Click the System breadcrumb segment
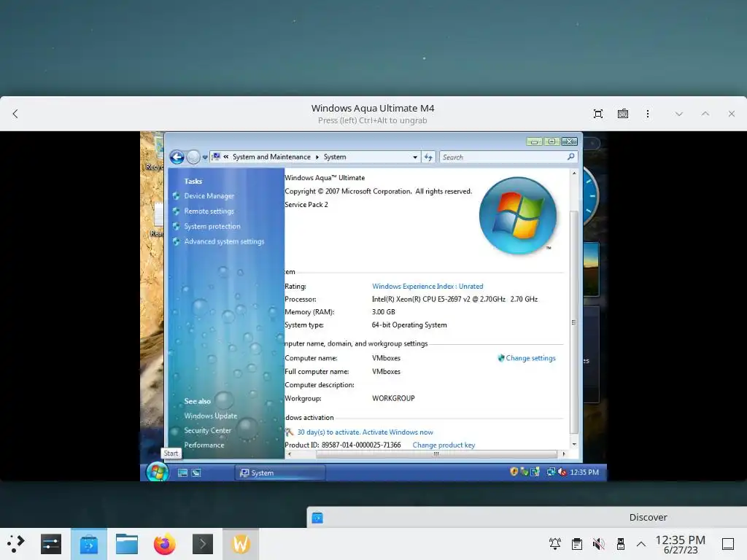The image size is (747, 560). 335,157
